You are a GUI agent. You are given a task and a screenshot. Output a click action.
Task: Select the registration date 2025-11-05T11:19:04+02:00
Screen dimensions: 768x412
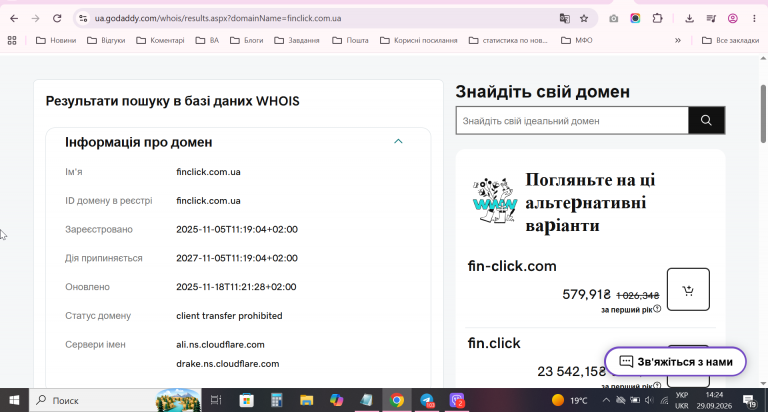pos(237,229)
